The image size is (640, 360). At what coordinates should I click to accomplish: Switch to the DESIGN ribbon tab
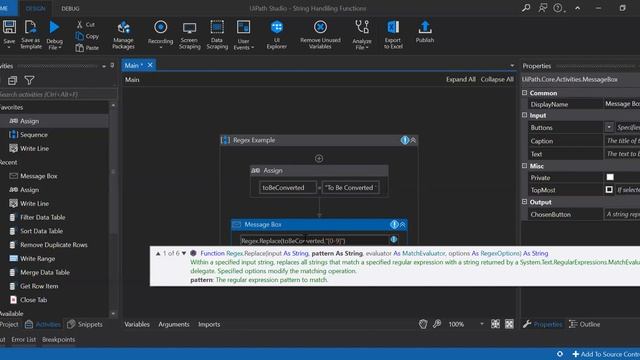36,8
